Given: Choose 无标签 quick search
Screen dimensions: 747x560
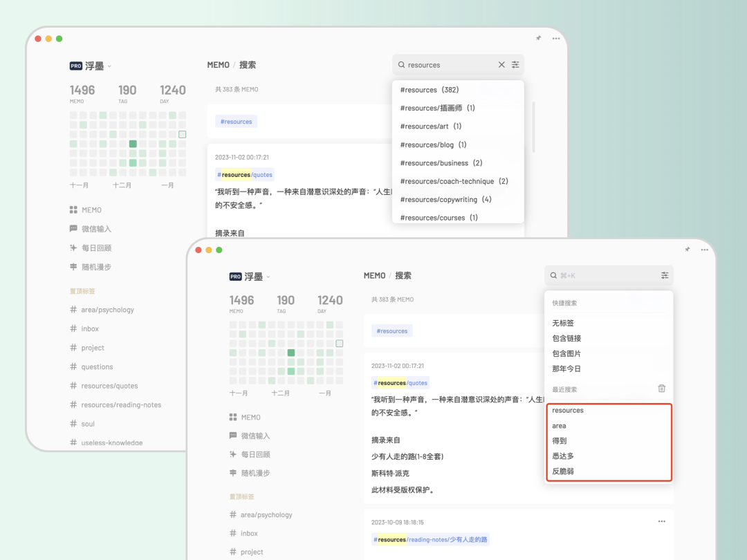Looking at the screenshot, I should coord(563,323).
